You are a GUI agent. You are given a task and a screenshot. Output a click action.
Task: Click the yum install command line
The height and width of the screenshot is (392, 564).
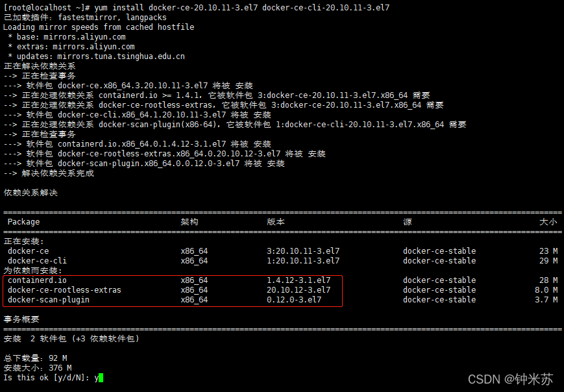tap(197, 8)
